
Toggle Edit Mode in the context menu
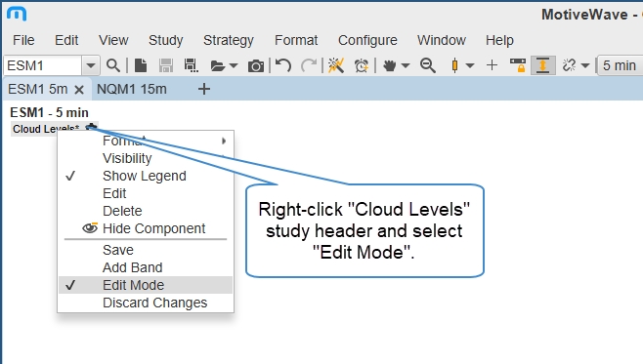pos(146,285)
